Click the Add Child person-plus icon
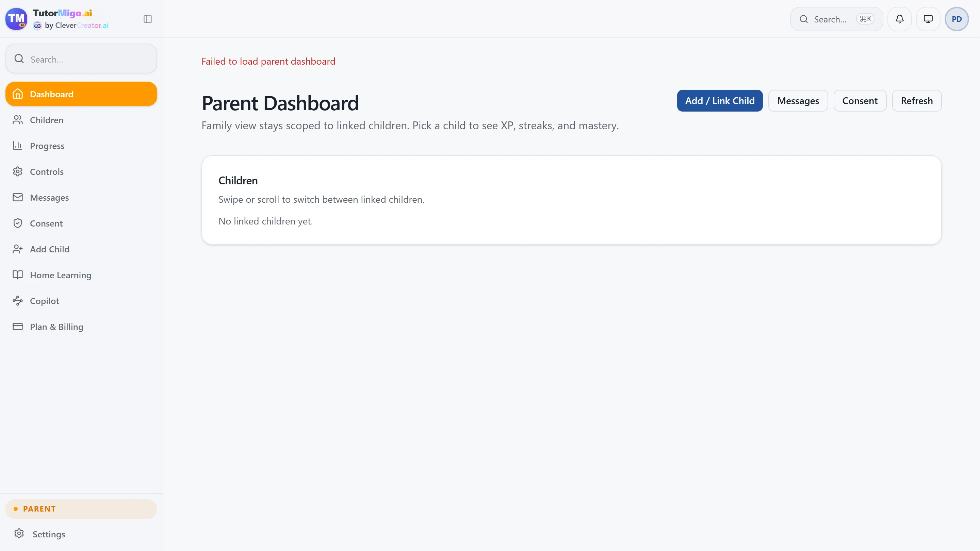Image resolution: width=980 pixels, height=551 pixels. click(18, 249)
